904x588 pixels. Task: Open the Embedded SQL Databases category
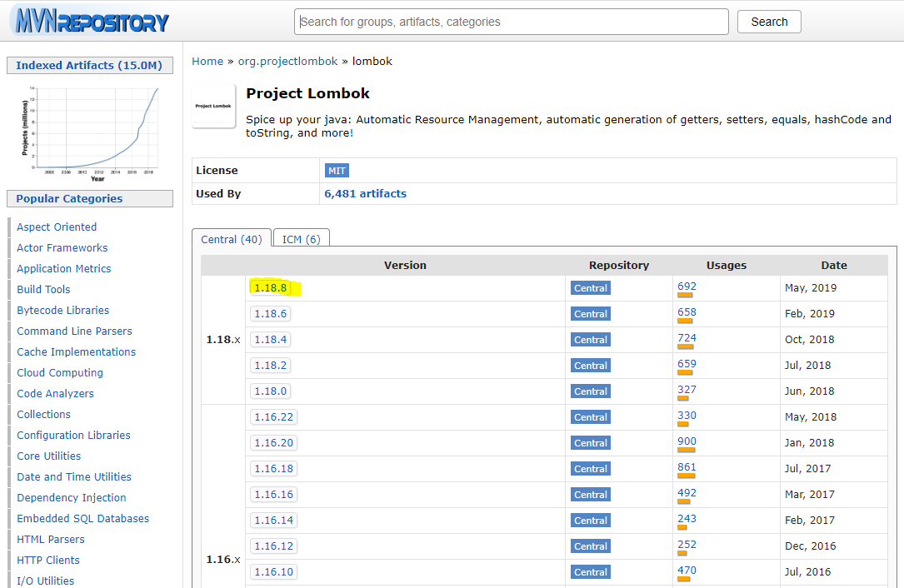coord(83,518)
